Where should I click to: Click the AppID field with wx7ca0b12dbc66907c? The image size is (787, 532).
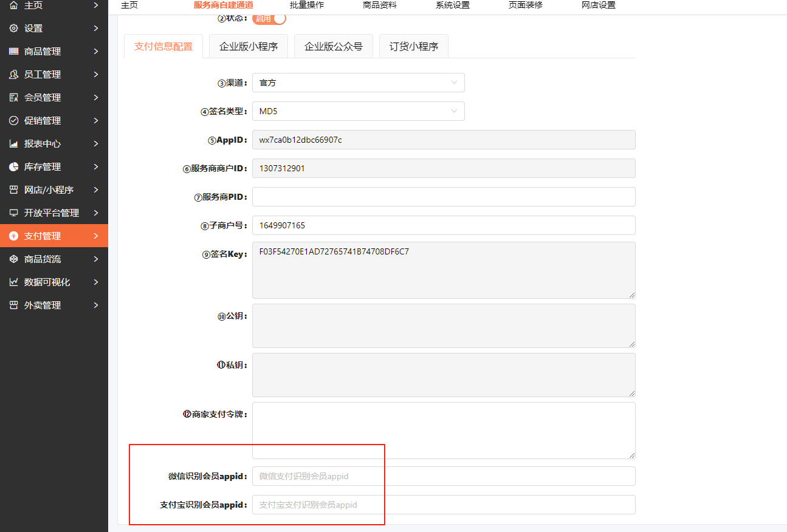point(444,140)
